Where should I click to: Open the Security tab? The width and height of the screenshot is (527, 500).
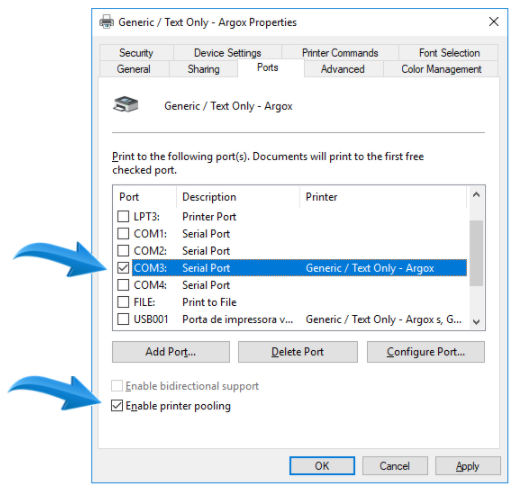click(136, 53)
